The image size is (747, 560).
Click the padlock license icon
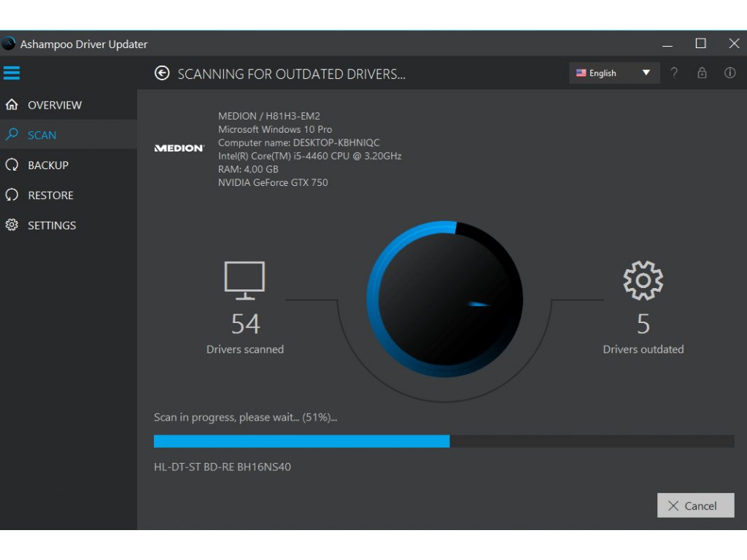tap(702, 73)
